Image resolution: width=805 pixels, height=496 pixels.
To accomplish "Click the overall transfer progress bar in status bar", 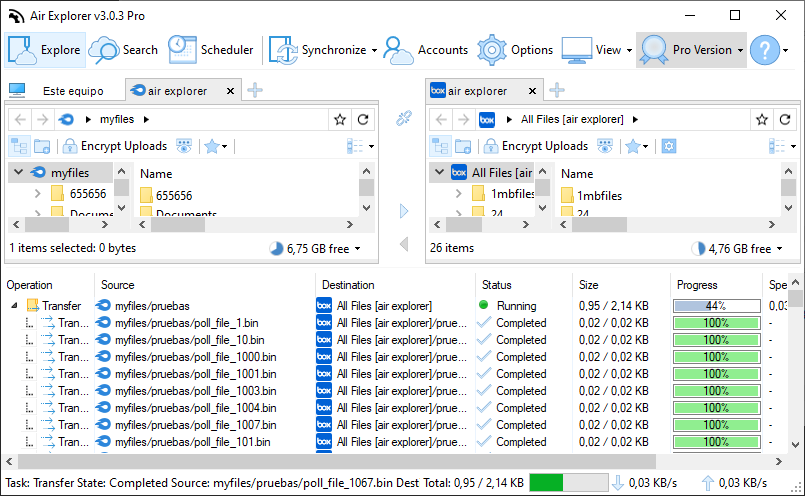I will click(x=569, y=483).
